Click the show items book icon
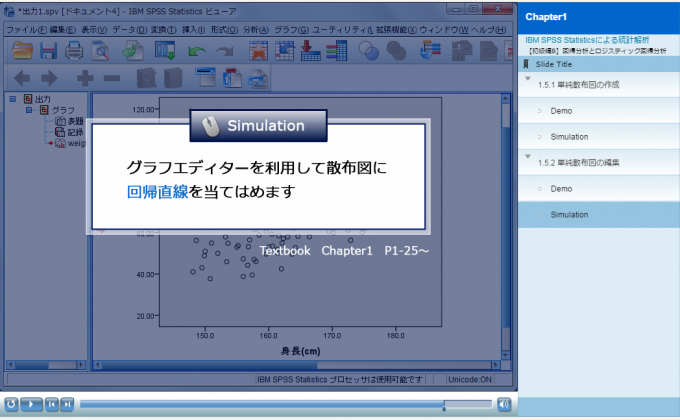 pos(146,78)
